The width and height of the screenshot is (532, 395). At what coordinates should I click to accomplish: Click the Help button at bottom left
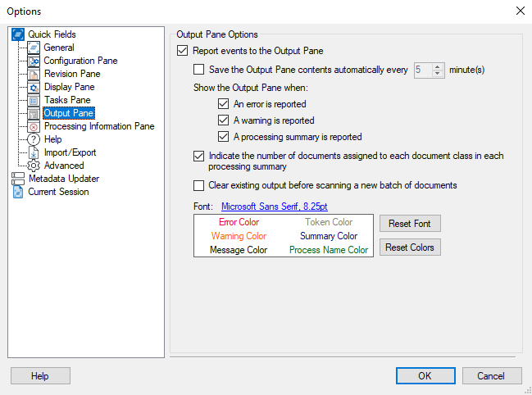[40, 376]
